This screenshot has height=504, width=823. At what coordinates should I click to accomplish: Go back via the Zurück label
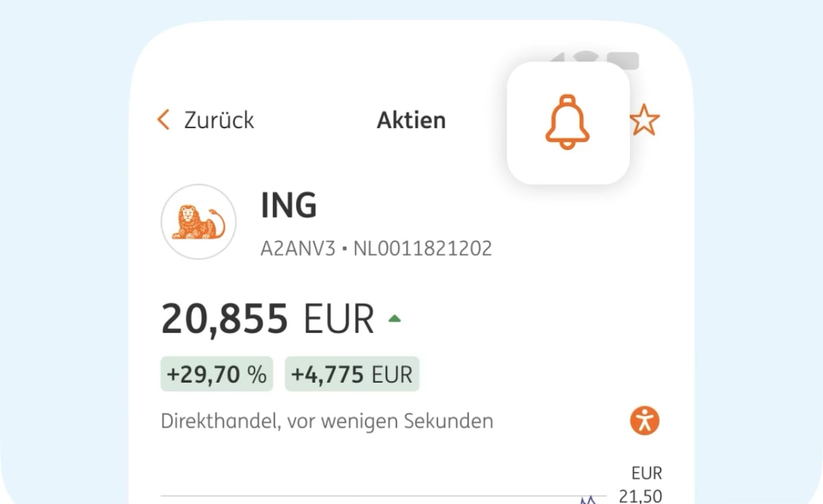219,120
